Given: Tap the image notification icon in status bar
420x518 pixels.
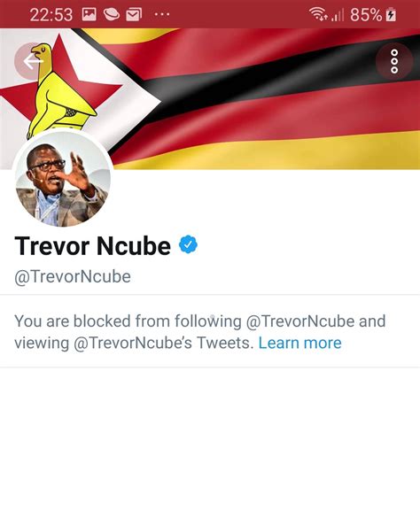Looking at the screenshot, I should [89, 14].
